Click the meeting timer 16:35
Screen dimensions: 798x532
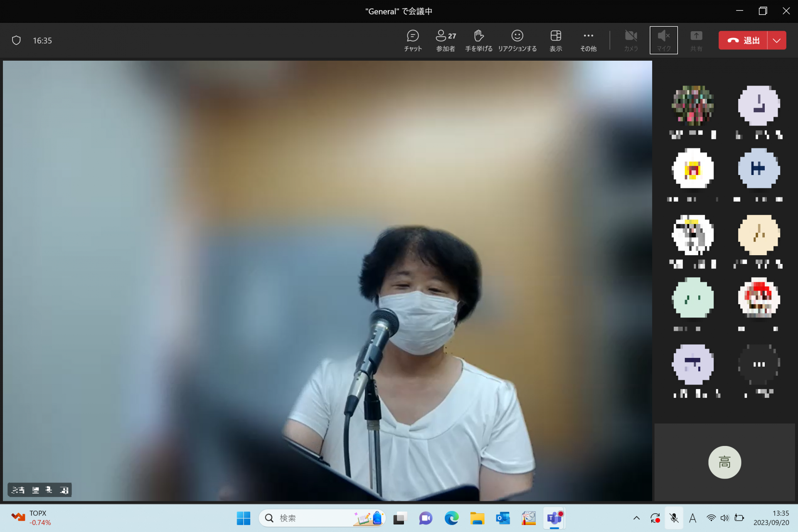(42, 41)
